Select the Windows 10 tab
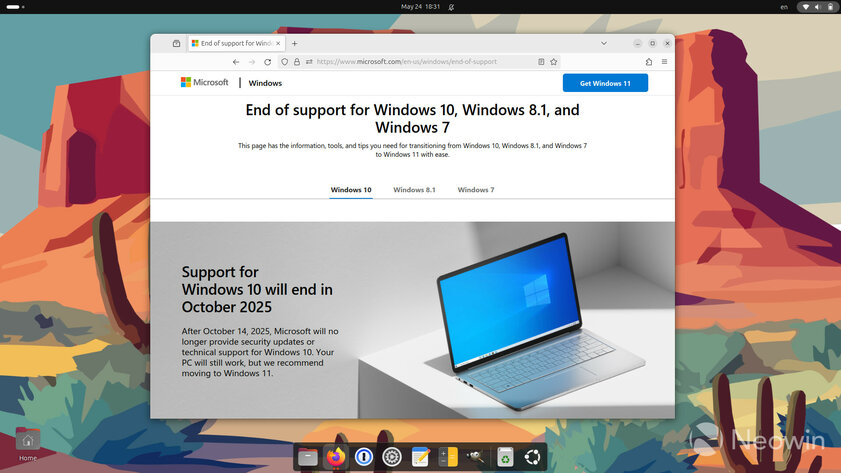 coord(351,190)
